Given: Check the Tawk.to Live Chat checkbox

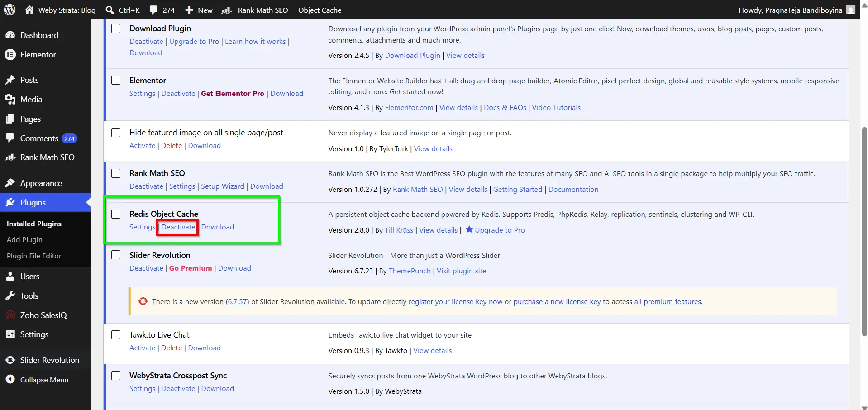Looking at the screenshot, I should [x=116, y=335].
